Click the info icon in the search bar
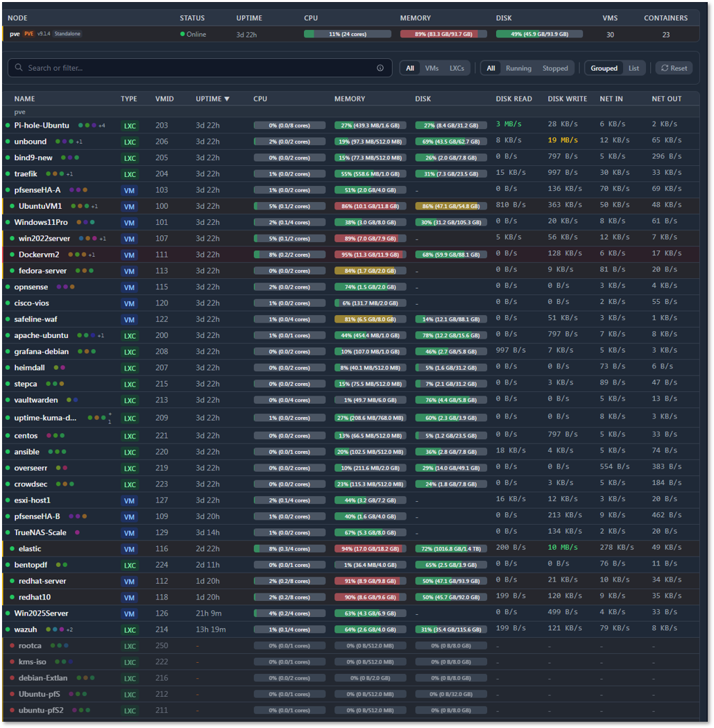This screenshot has width=714, height=728. point(380,67)
